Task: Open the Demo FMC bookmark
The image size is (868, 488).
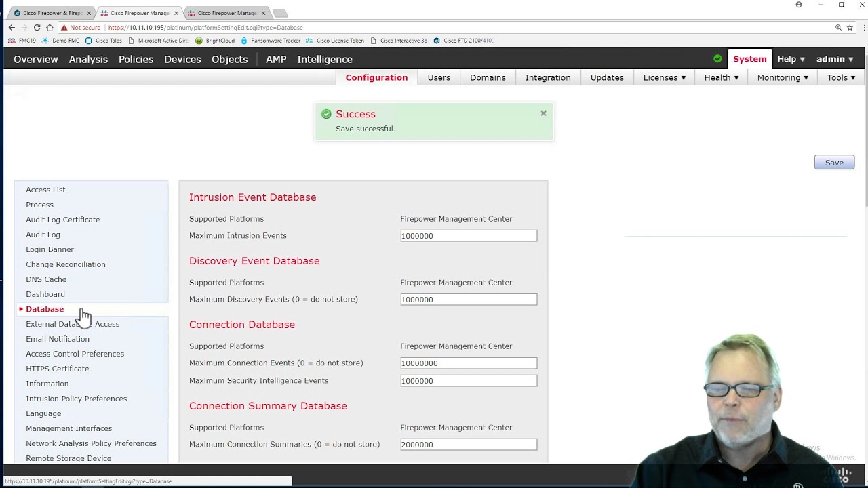Action: tap(60, 41)
